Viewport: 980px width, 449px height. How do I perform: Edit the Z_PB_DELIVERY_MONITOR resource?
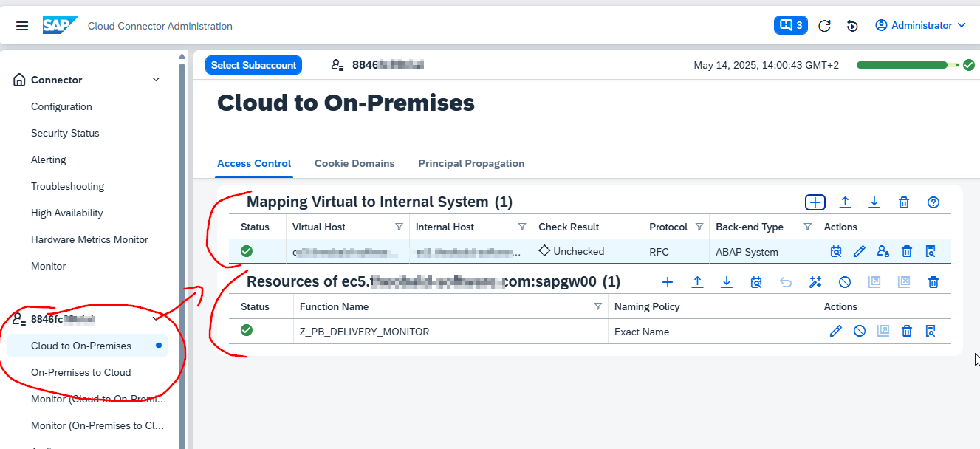tap(836, 332)
